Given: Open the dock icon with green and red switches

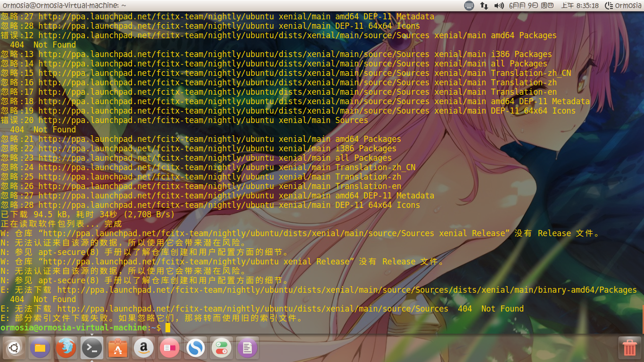Looking at the screenshot, I should point(222,348).
